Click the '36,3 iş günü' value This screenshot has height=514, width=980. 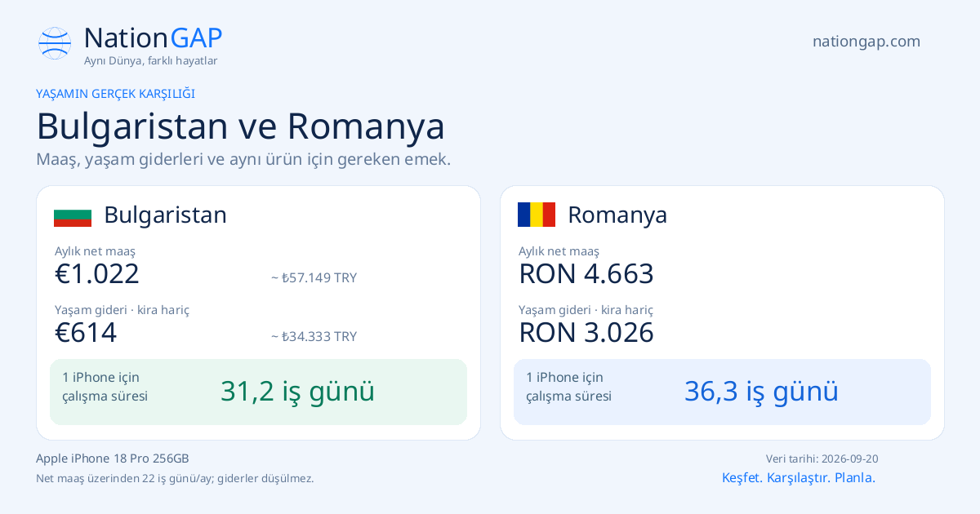coord(761,392)
